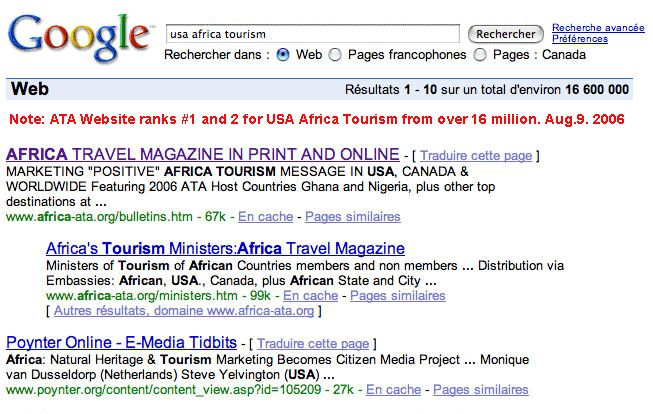Open Poynter Online - E-Media Tidbits result
The image size is (653, 414).
coord(121,342)
